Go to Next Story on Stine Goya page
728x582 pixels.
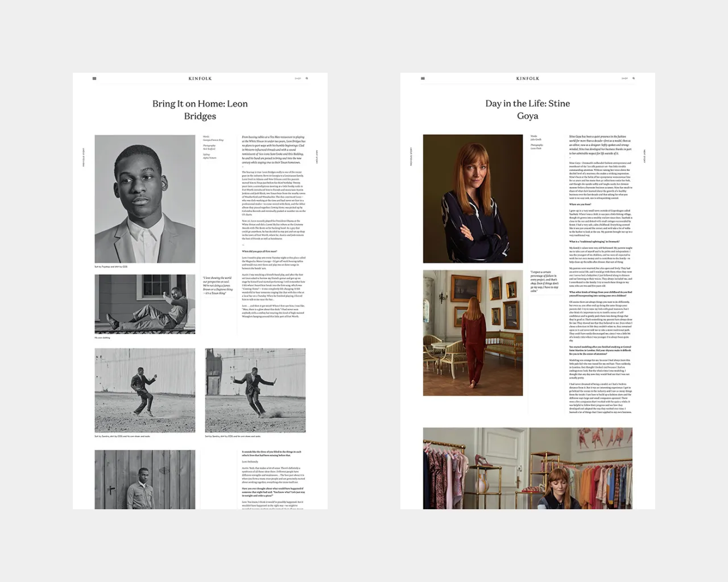644,156
